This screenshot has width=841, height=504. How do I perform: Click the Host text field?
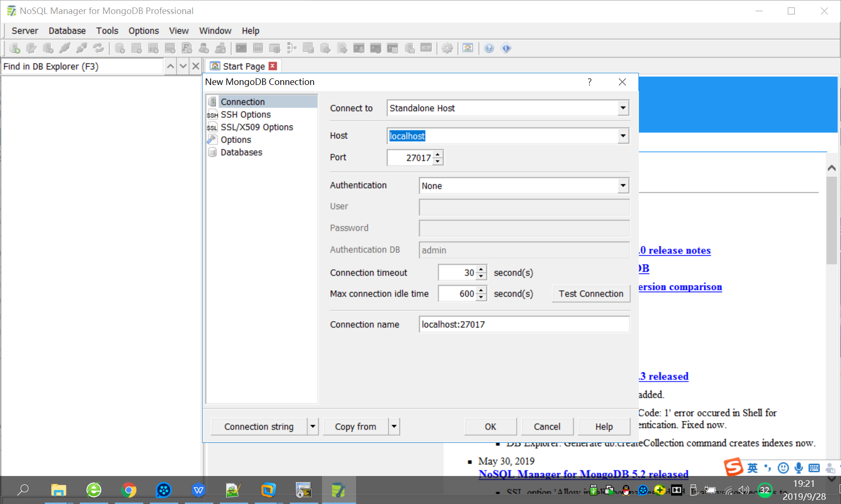[x=503, y=136]
